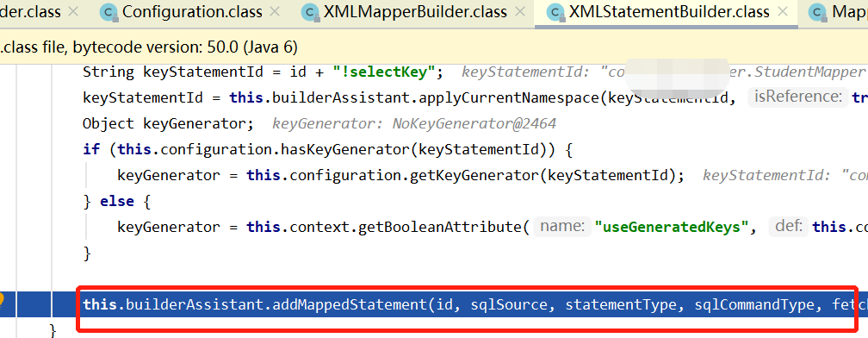Viewport: 868px width, 338px height.
Task: Click the XMLStatementBuilder.class file icon
Action: click(x=555, y=12)
